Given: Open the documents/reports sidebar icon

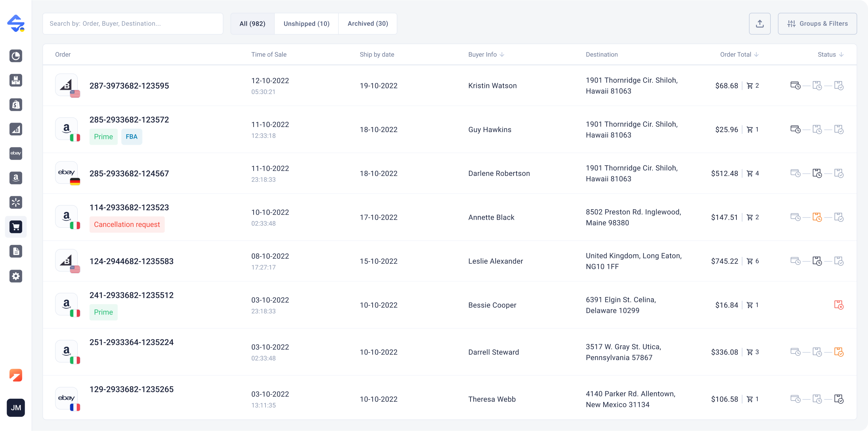Looking at the screenshot, I should [x=16, y=251].
